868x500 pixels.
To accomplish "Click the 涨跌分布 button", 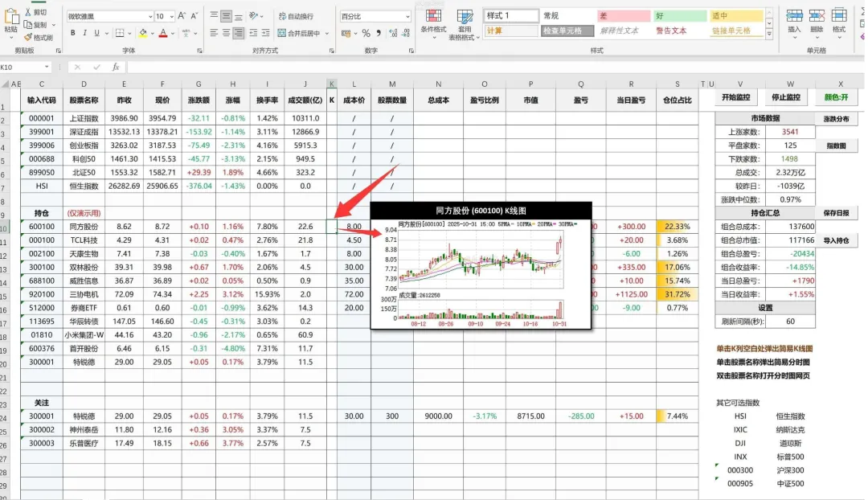I will (836, 119).
